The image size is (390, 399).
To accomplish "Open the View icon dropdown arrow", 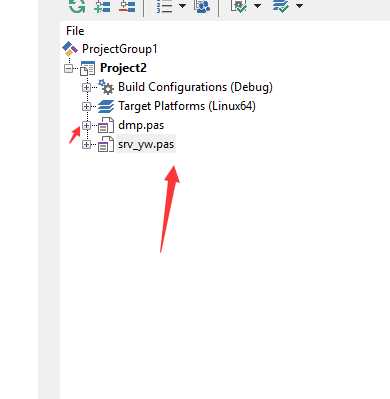I will click(182, 6).
